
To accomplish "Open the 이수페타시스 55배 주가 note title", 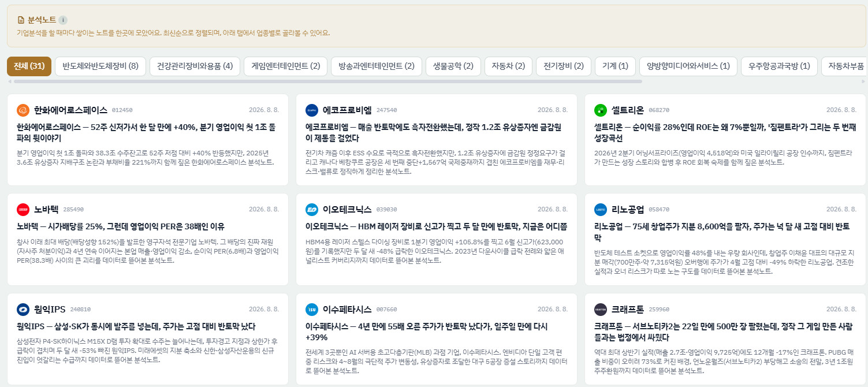I will pos(427,333).
